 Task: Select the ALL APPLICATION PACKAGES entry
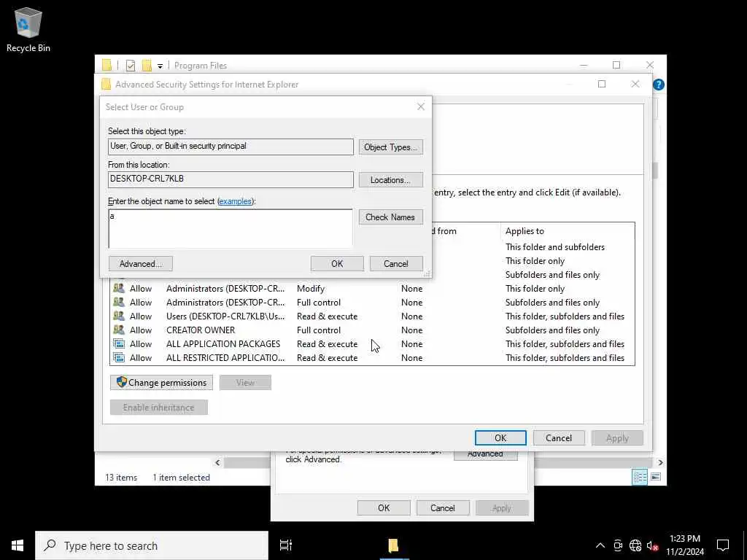(x=371, y=344)
